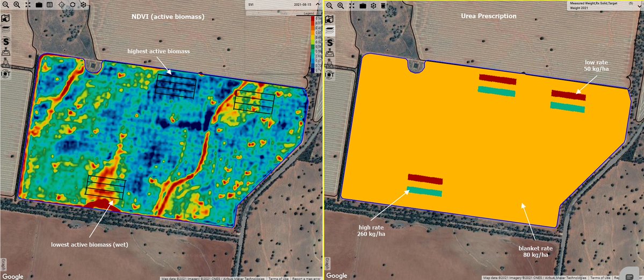Collapse the SVI 2021-08-15 panel chevron
The height and width of the screenshot is (280, 644).
click(317, 4)
